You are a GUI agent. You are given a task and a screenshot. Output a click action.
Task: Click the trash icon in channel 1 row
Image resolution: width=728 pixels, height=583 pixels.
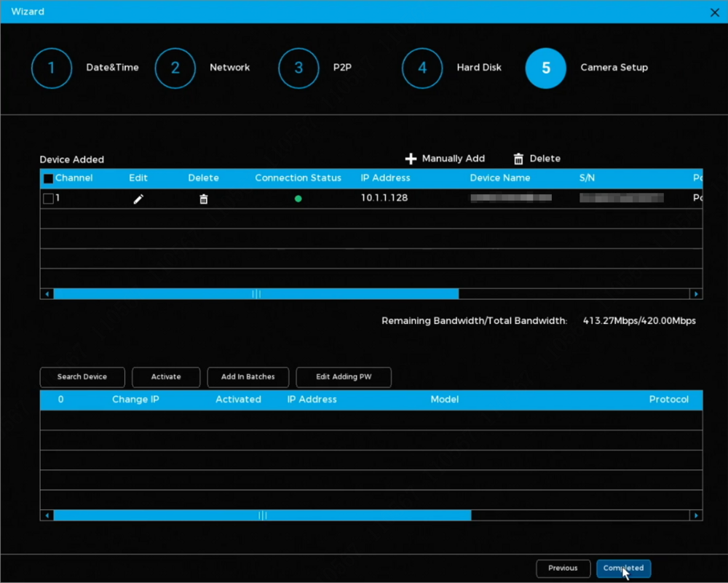pos(204,199)
